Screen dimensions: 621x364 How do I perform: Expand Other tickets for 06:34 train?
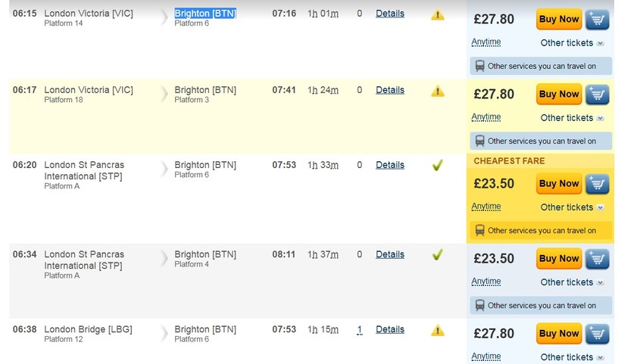pos(572,282)
